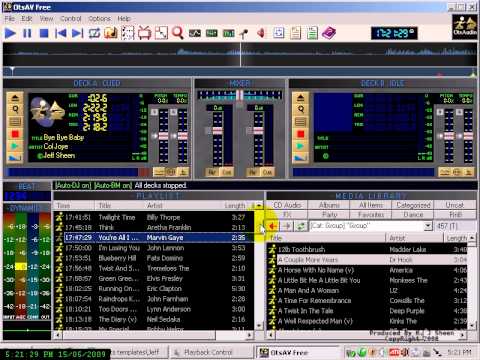Open the purple help book icon
This screenshot has height=360, width=480.
pyautogui.click(x=329, y=33)
